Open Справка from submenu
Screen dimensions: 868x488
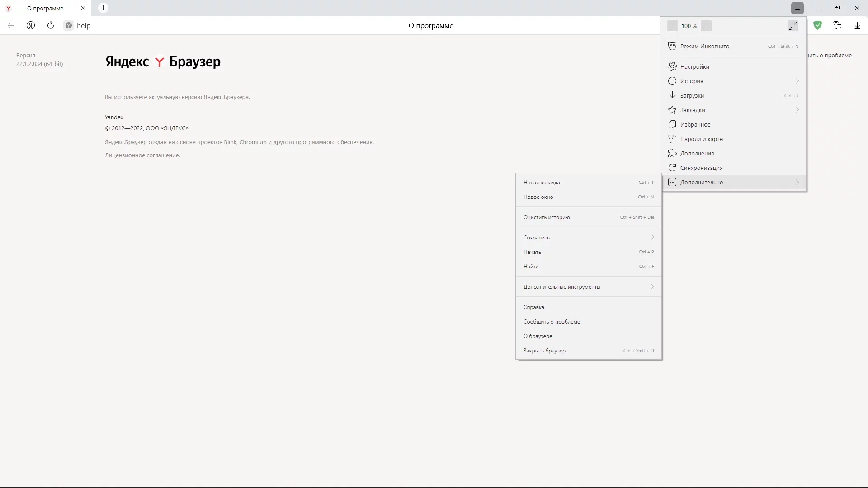point(589,307)
